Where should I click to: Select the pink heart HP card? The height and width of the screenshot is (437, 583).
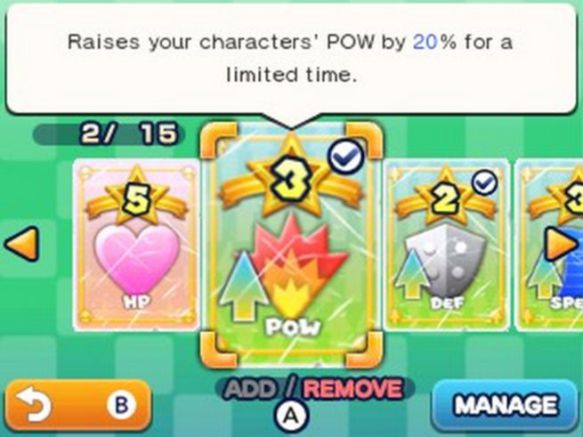pyautogui.click(x=136, y=244)
